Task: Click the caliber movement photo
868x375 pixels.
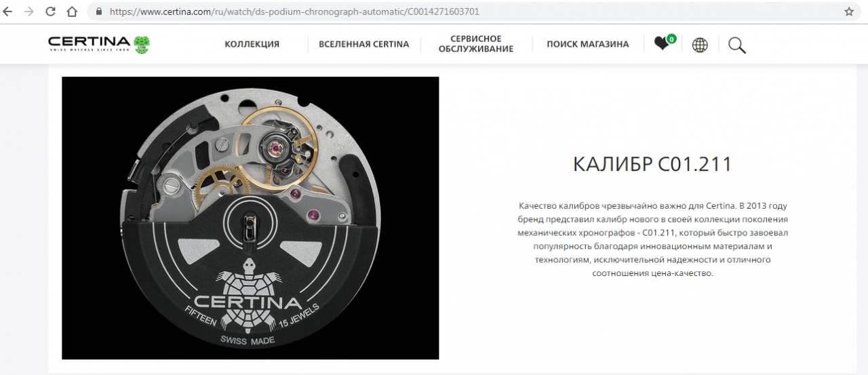Action: [x=250, y=218]
